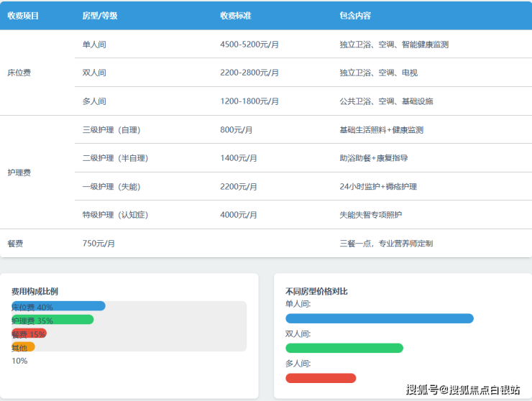Select the green 双人间 price comparison bar

pyautogui.click(x=344, y=348)
